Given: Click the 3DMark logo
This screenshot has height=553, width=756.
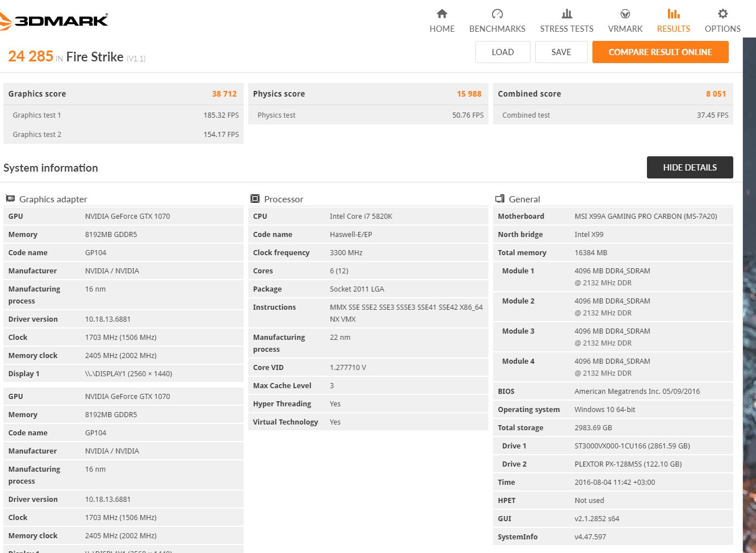Looking at the screenshot, I should pyautogui.click(x=54, y=21).
